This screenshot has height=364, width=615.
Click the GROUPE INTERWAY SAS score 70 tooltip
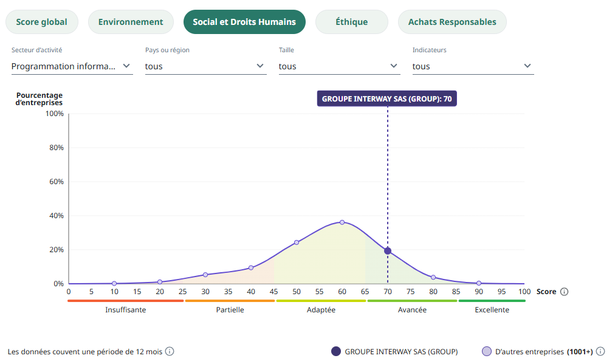point(387,98)
